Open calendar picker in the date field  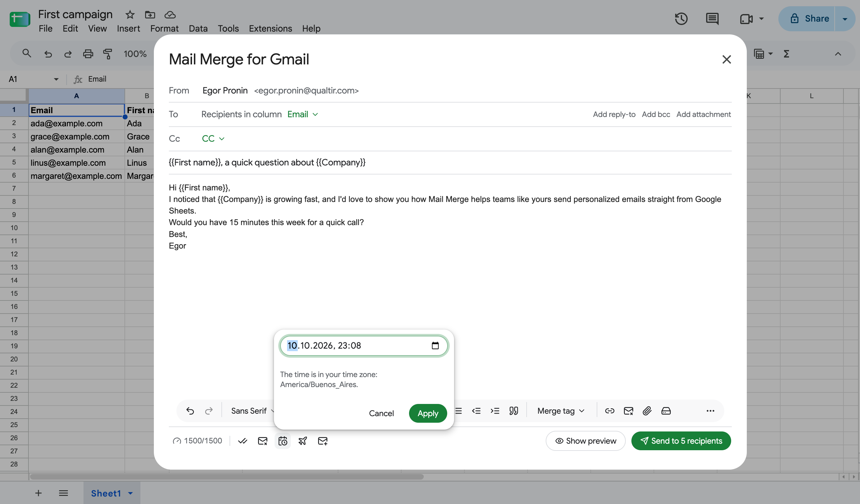pos(435,346)
